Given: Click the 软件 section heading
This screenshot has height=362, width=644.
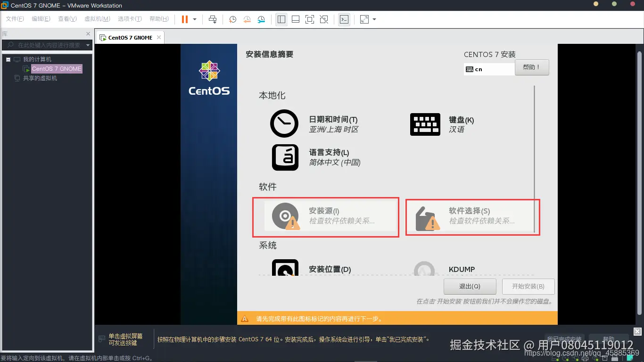Looking at the screenshot, I should click(268, 187).
